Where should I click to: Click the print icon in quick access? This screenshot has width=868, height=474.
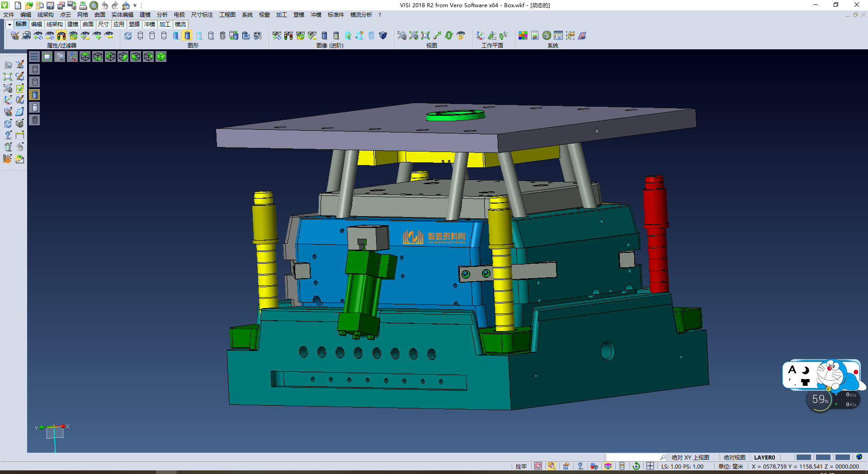(83, 5)
